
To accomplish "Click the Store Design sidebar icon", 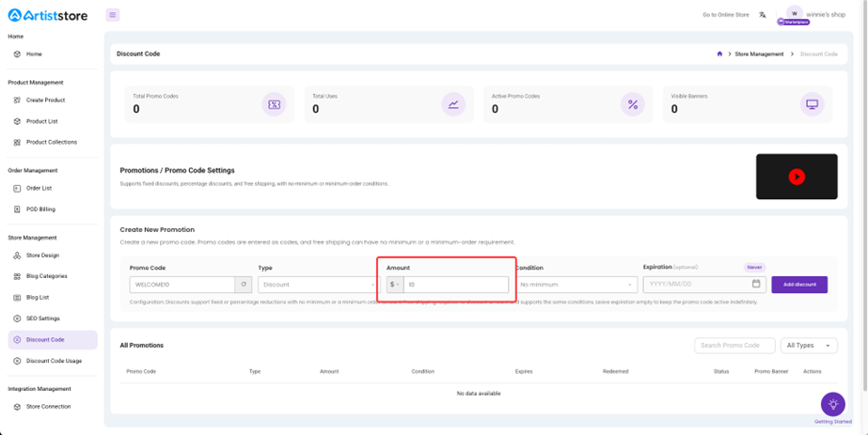I will point(17,256).
